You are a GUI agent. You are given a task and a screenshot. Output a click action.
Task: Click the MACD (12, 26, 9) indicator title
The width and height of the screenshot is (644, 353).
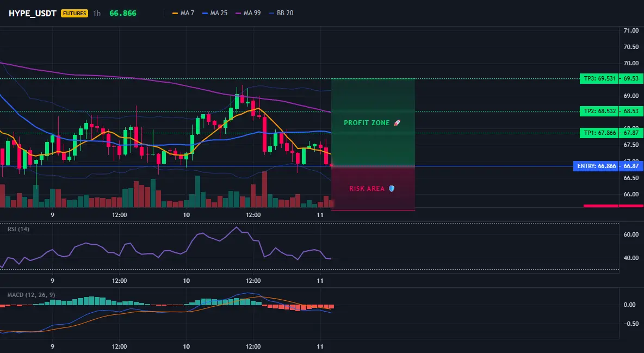pos(31,295)
